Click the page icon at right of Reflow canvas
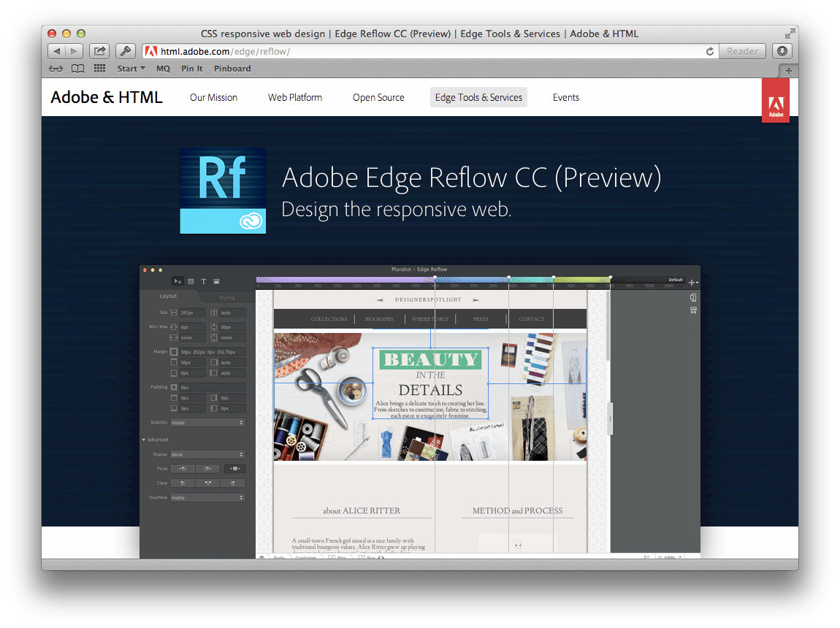The image size is (840, 628). click(693, 297)
